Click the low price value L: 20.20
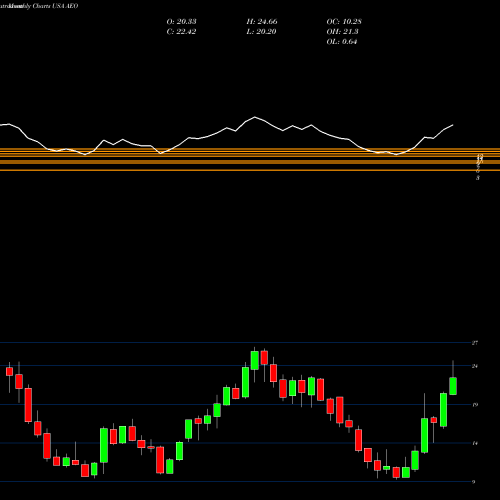Image resolution: width=500 pixels, height=500 pixels. point(262,32)
